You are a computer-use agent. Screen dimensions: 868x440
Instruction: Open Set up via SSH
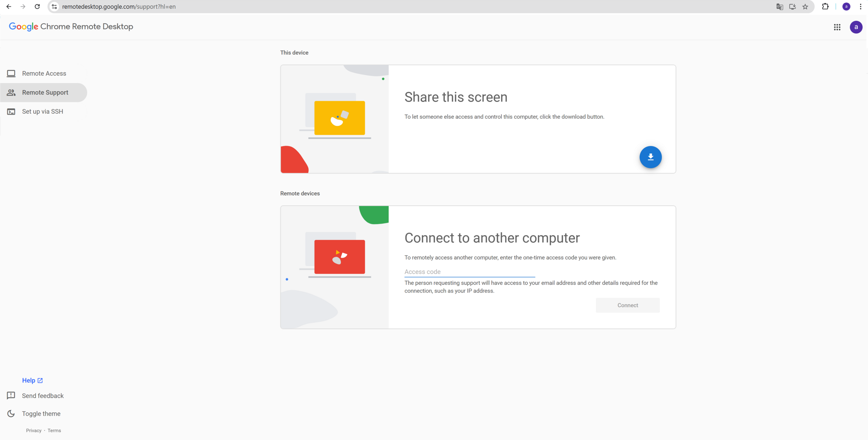[43, 111]
